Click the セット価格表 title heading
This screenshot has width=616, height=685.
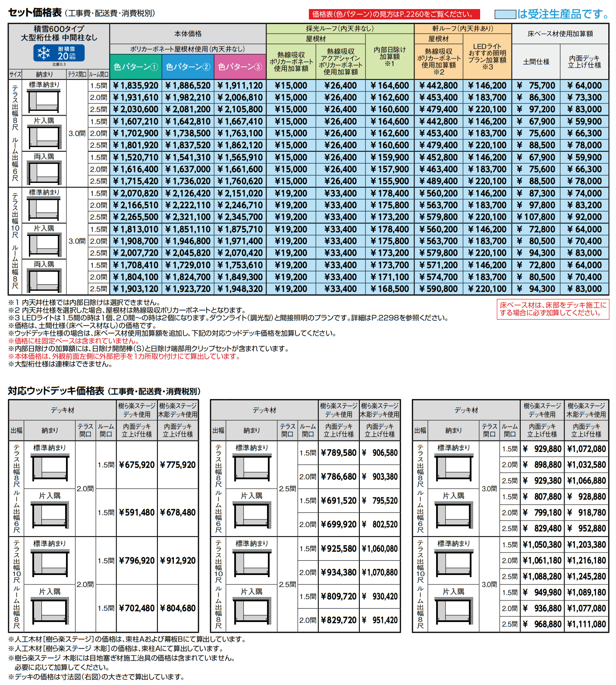tap(35, 13)
